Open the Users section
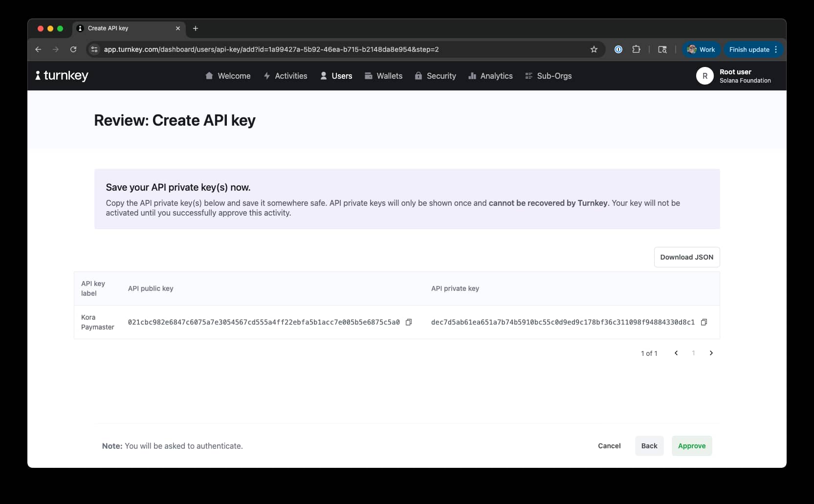The image size is (814, 504). tap(336, 76)
